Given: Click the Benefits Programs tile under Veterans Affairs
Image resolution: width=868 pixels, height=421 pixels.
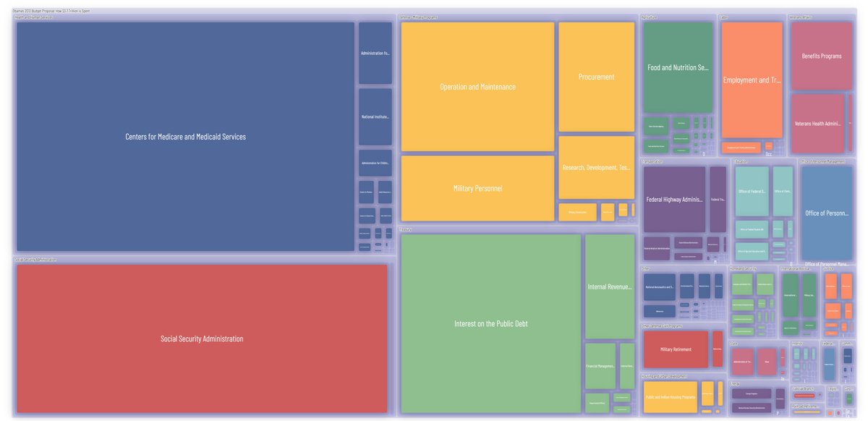Looking at the screenshot, I should 822,55.
